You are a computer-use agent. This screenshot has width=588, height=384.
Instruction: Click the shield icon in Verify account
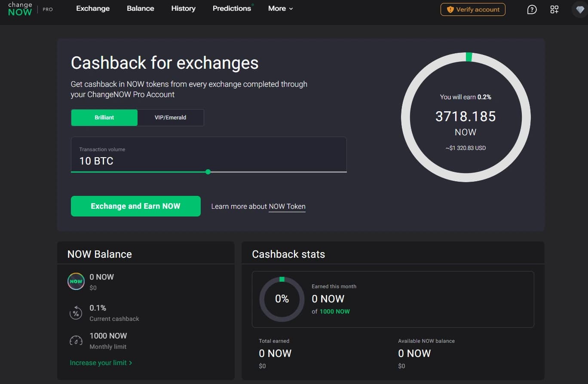pos(450,9)
